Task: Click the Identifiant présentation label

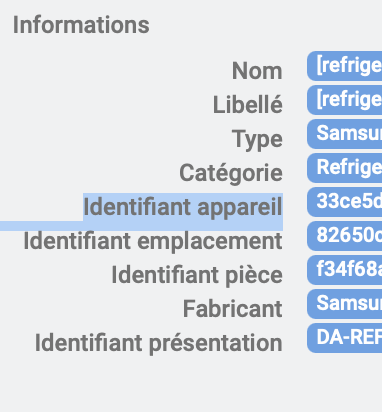Action: tap(159, 343)
